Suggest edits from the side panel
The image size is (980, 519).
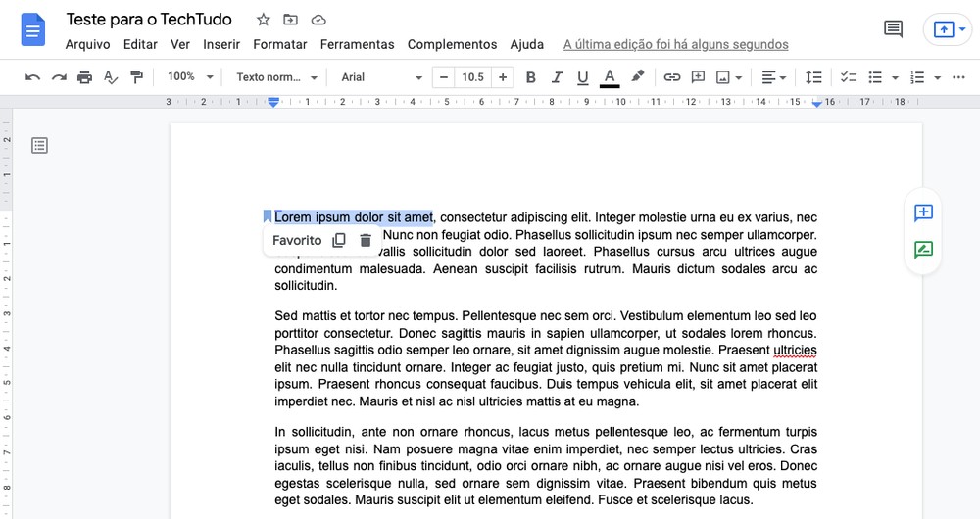coord(923,250)
